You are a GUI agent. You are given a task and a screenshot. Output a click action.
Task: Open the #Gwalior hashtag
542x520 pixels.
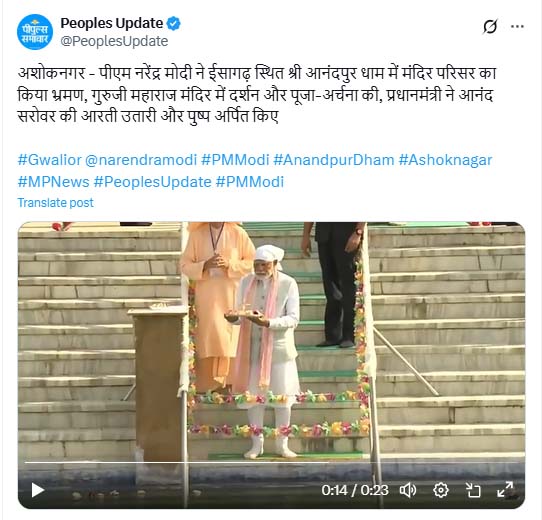[x=49, y=160]
